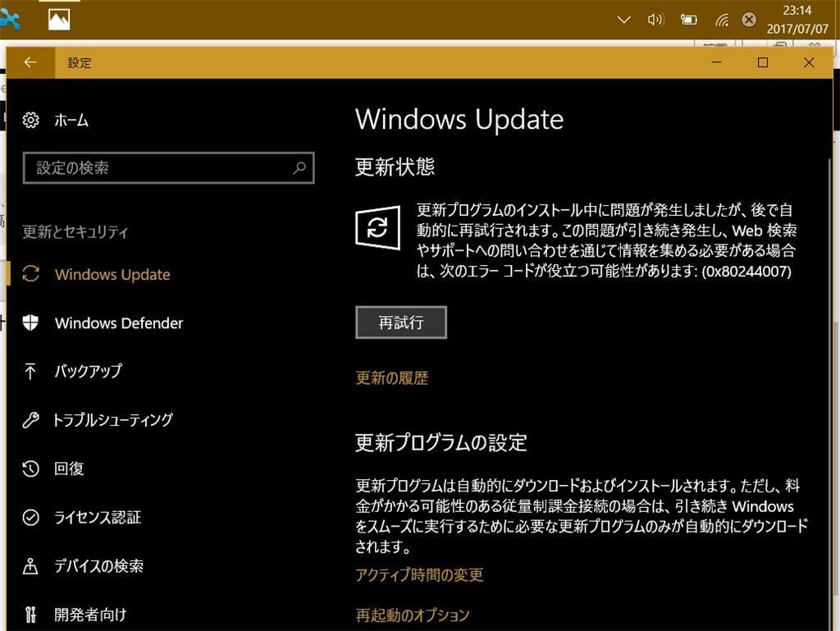Click the battery tray icon

[x=689, y=20]
